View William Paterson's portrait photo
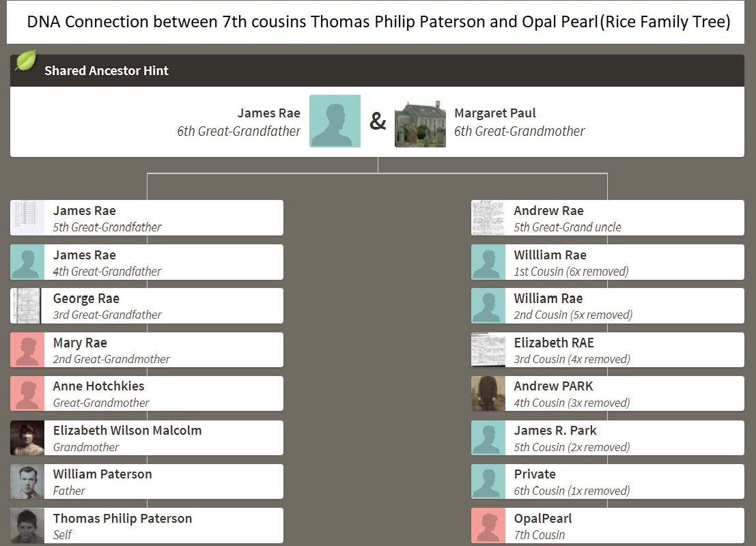 [x=27, y=481]
